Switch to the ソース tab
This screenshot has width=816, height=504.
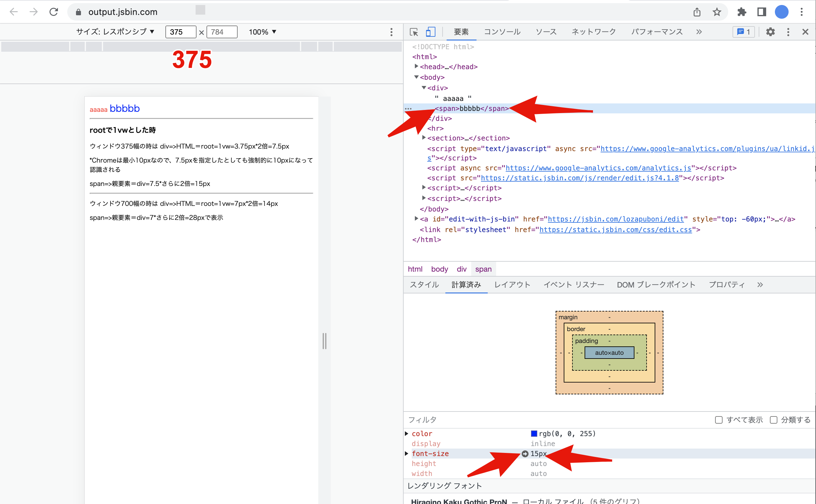(546, 32)
